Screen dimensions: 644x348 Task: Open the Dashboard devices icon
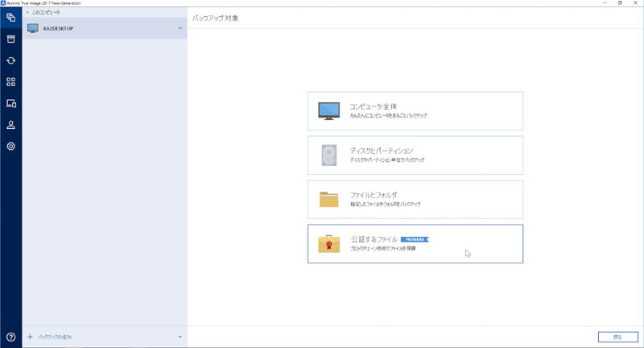[11, 103]
